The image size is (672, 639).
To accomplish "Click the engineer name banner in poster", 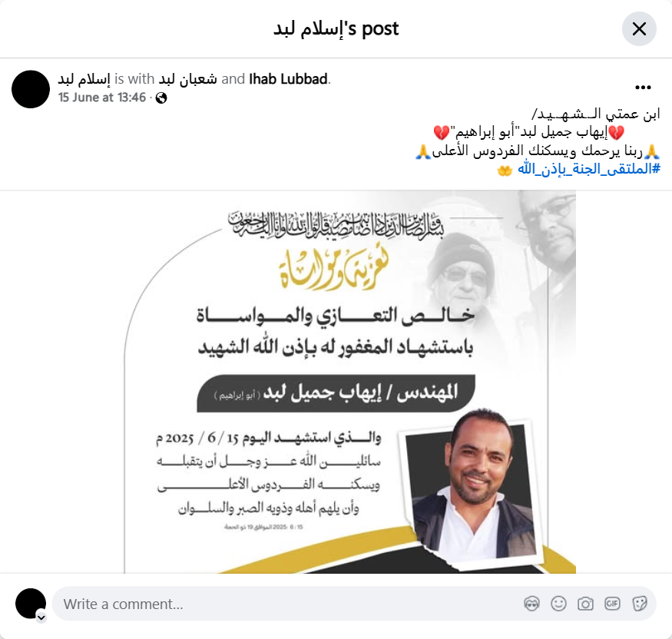I will coord(336,393).
